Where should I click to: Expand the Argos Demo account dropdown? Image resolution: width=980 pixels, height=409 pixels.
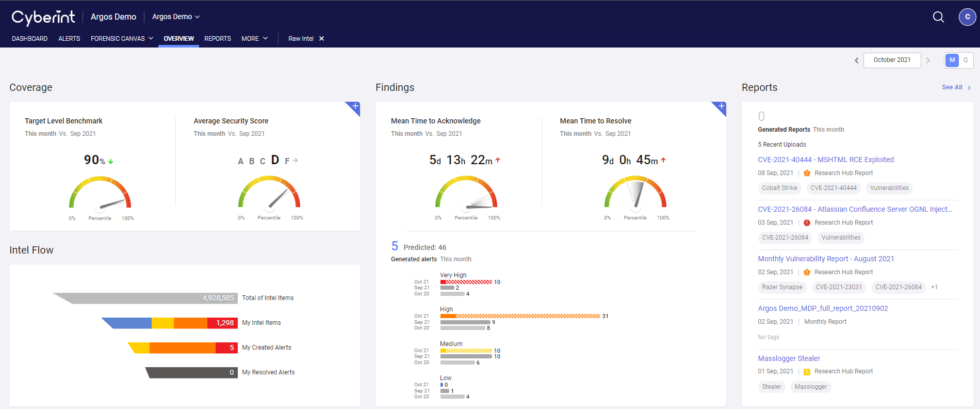coord(176,17)
